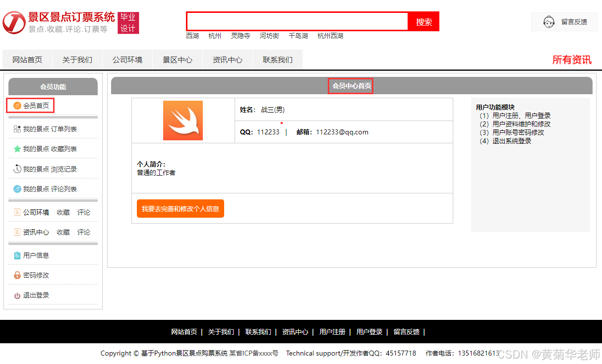The height and width of the screenshot is (364, 602).
Task: Click the orange Swift bird avatar
Action: tap(183, 121)
